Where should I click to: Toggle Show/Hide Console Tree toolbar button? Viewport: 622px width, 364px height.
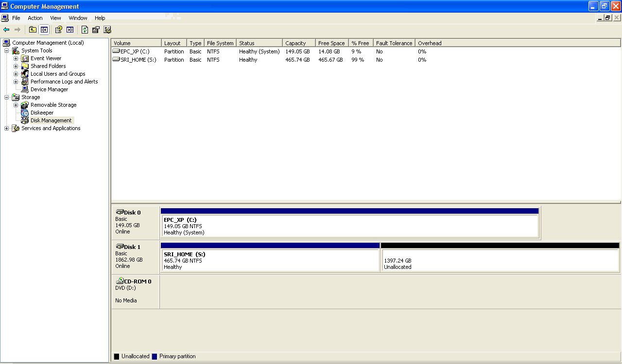pyautogui.click(x=44, y=30)
